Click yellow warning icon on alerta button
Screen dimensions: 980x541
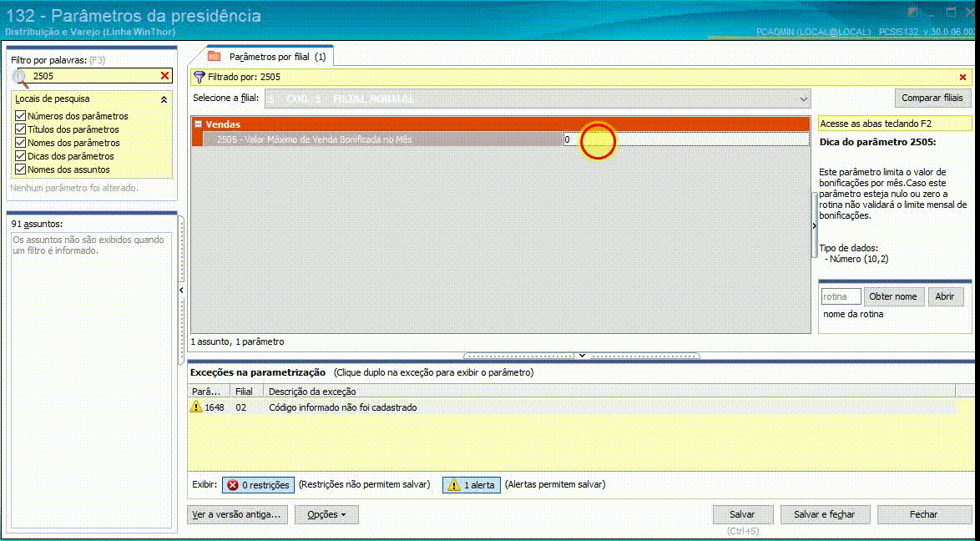454,485
